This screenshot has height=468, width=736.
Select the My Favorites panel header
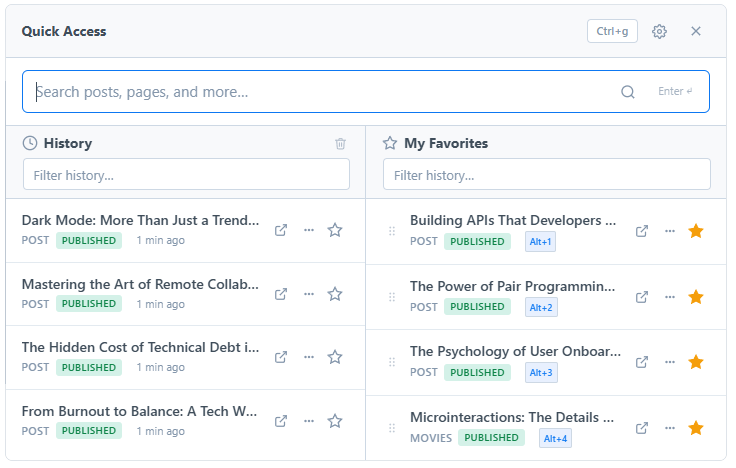(x=445, y=143)
